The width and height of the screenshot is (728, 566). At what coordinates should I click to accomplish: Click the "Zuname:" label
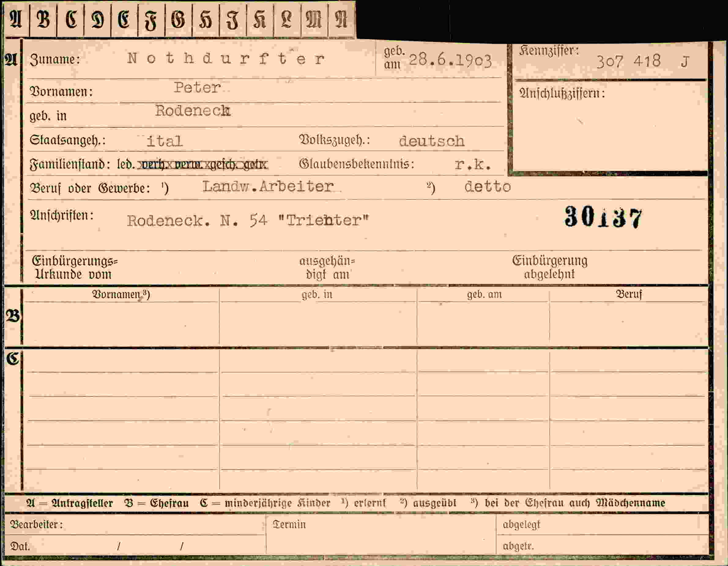(55, 60)
